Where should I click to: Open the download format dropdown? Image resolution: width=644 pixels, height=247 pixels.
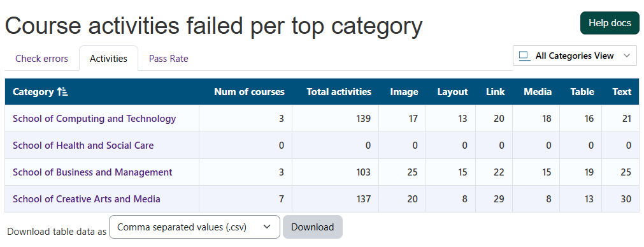[194, 227]
